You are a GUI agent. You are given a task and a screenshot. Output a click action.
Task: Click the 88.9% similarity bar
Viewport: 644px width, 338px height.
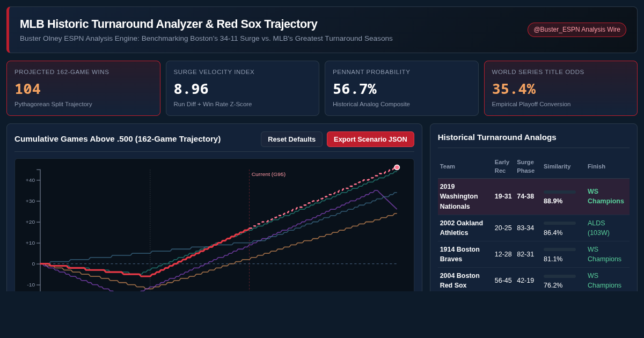560,192
